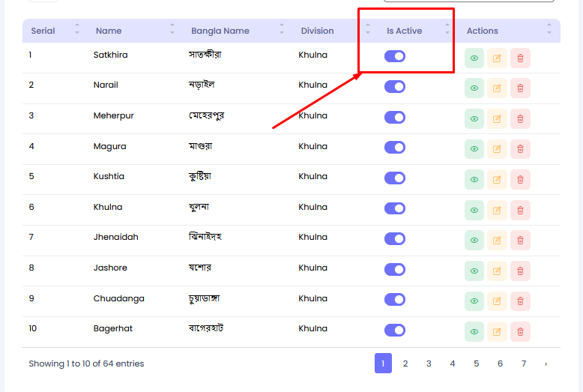Open the view icon for Jhenaidah
The height and width of the screenshot is (392, 583).
coord(474,241)
